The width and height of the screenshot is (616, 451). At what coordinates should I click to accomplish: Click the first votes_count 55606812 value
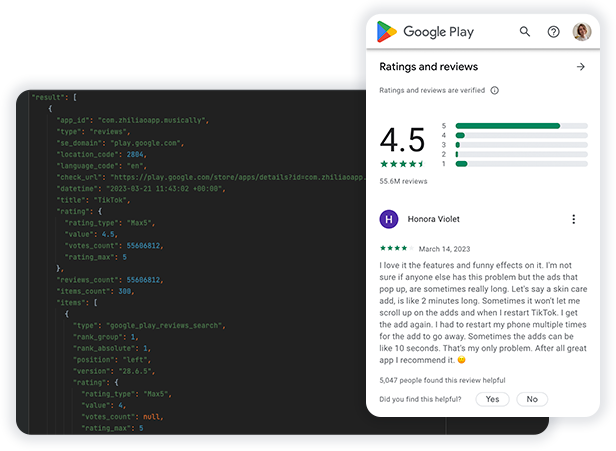click(x=143, y=246)
